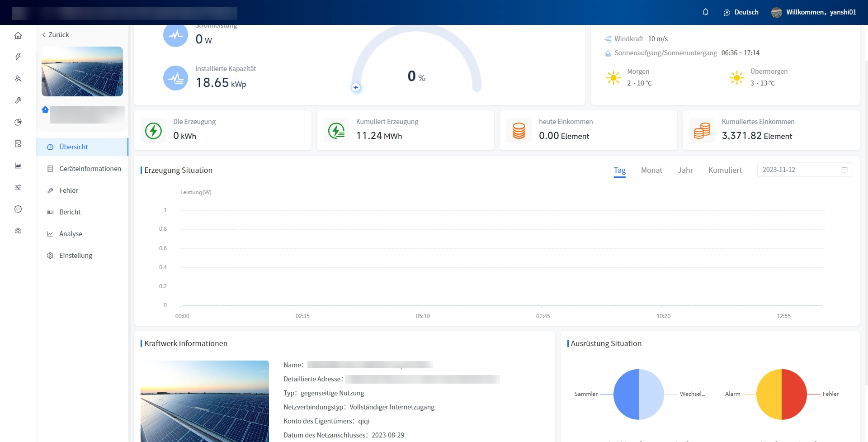This screenshot has width=868, height=442.
Task: Click the heute Einkommen coins icon
Action: click(x=519, y=131)
